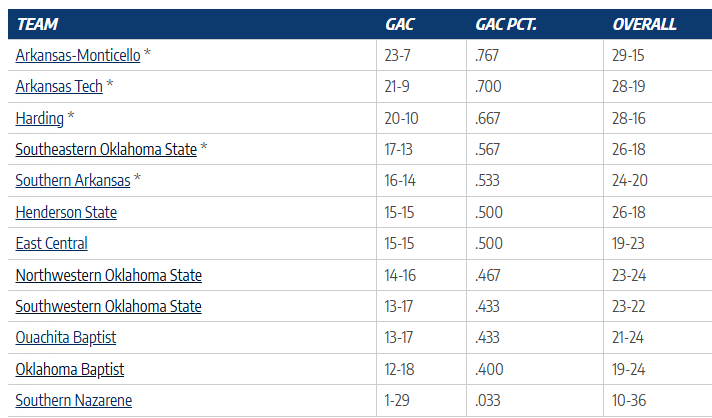The image size is (712, 418).
Task: Select the Southern Nazarene link
Action: pos(74,401)
